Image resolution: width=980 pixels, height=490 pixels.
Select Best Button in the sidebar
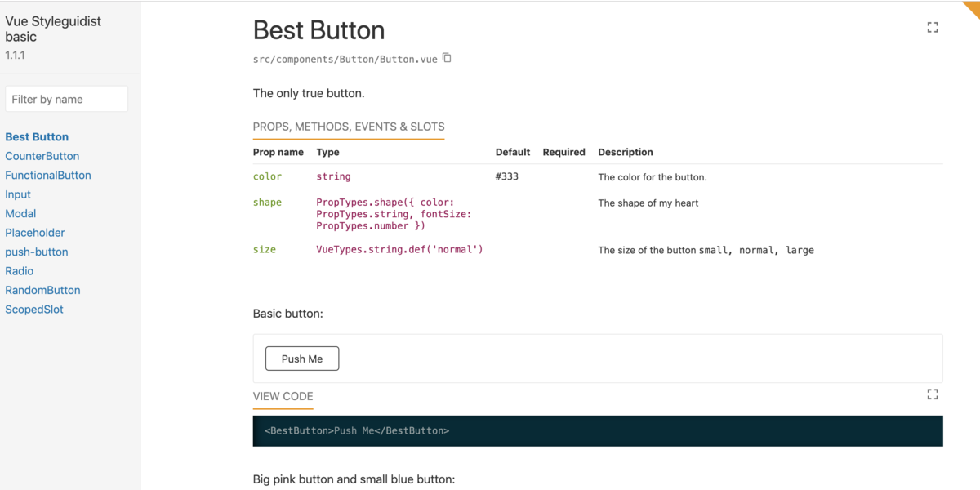(37, 137)
